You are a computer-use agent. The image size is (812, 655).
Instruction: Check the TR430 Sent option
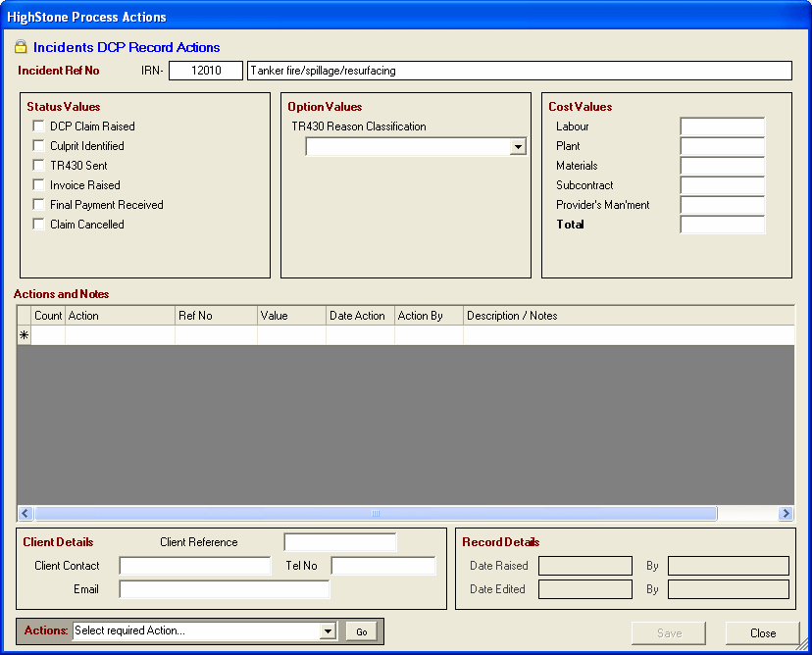[39, 166]
